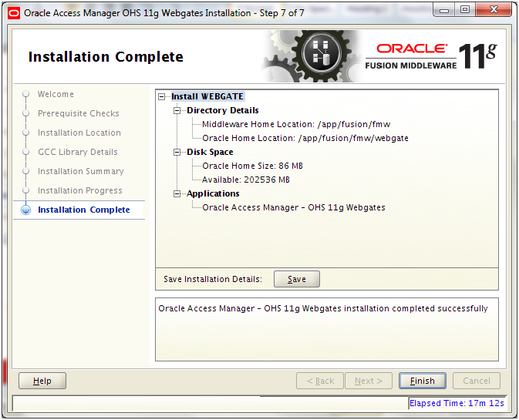Select Middleware Home Location /app/fusion/fmw row
Viewport: 519px width, 420px height.
[x=296, y=124]
